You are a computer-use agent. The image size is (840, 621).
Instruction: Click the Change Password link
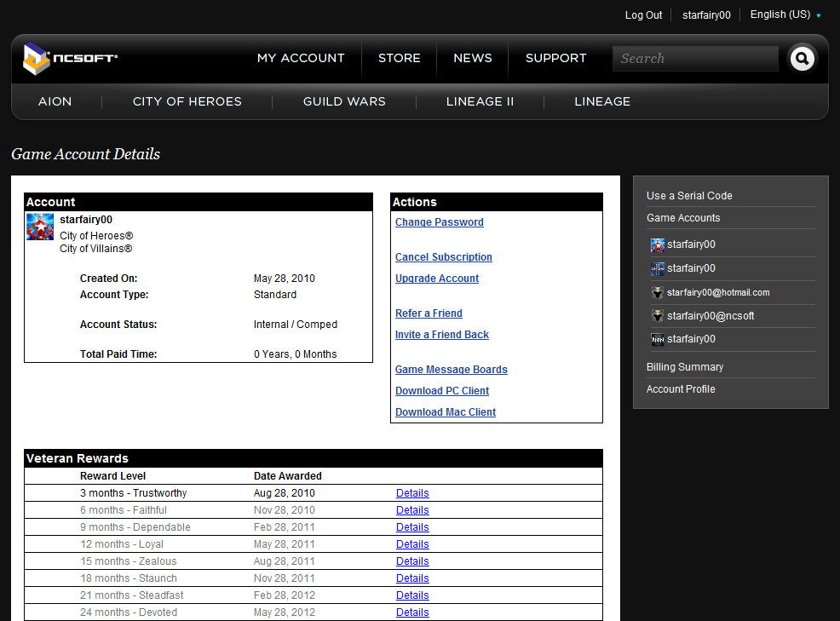pyautogui.click(x=440, y=222)
